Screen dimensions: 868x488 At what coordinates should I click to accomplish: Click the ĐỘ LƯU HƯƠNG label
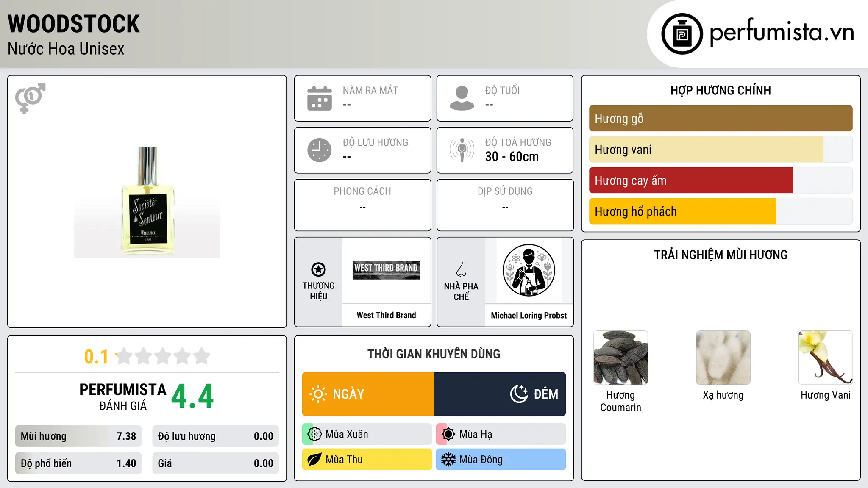(375, 142)
